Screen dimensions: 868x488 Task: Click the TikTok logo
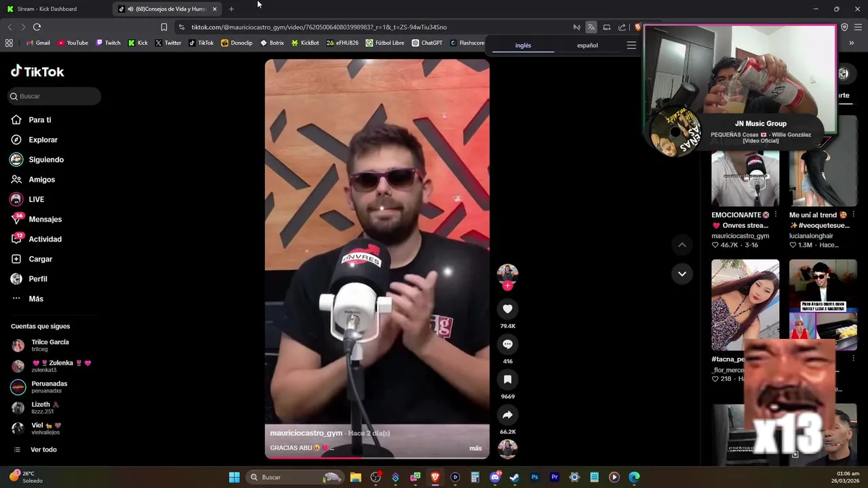point(37,71)
